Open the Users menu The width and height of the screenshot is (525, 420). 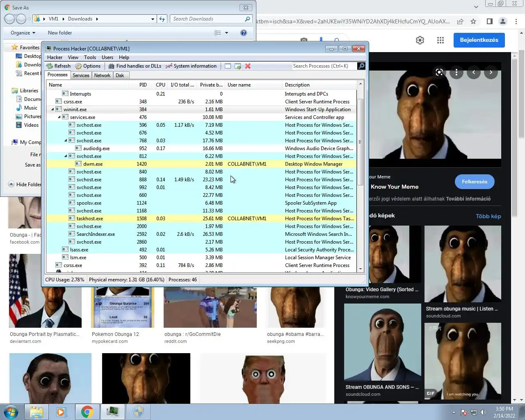pos(107,57)
